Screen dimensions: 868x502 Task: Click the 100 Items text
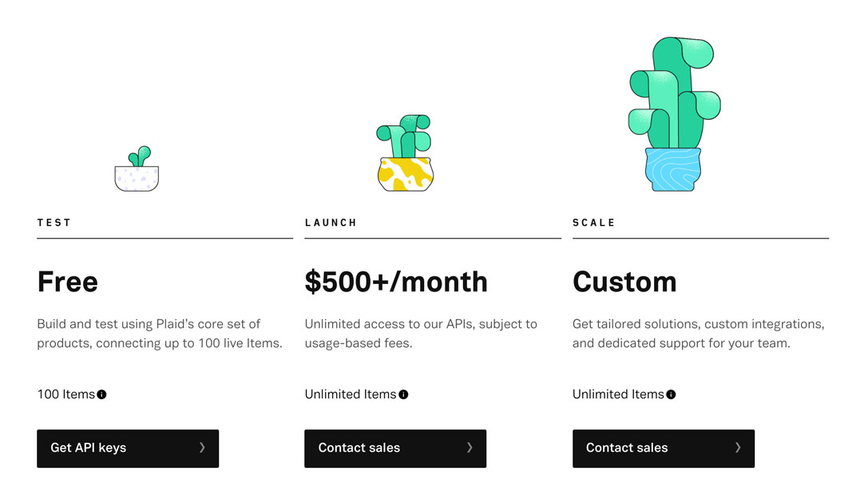point(66,394)
